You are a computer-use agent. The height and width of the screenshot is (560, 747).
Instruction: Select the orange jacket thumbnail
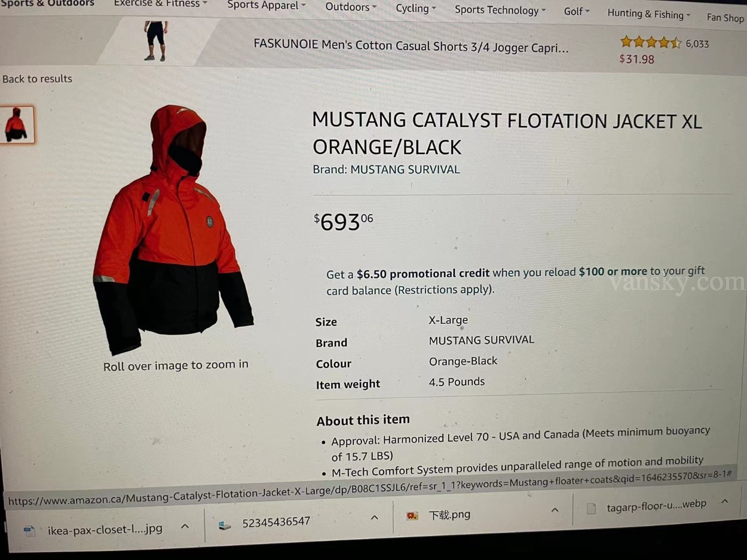[17, 125]
